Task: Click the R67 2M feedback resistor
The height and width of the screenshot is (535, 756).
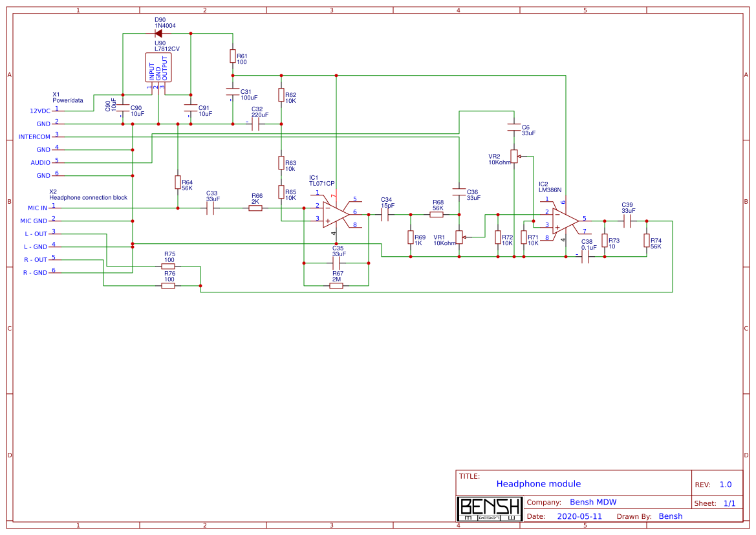Action: click(x=336, y=285)
